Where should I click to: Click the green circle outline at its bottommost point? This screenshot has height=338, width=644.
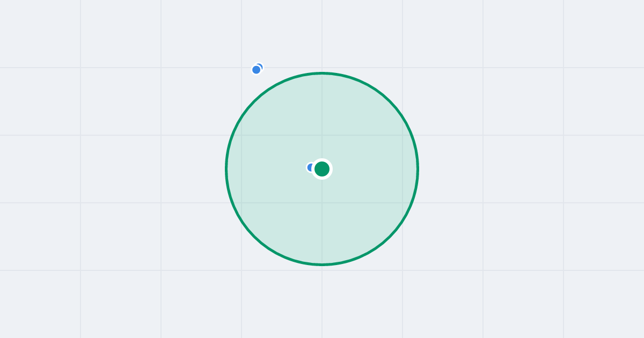point(322,264)
